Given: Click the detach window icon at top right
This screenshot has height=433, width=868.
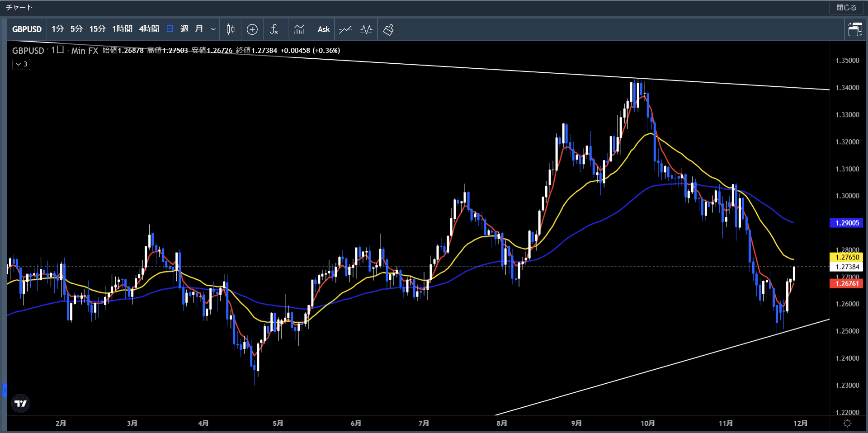Looking at the screenshot, I should [855, 29].
